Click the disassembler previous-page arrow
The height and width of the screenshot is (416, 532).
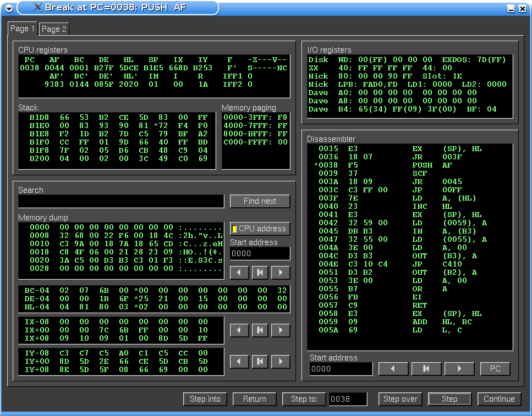click(392, 369)
